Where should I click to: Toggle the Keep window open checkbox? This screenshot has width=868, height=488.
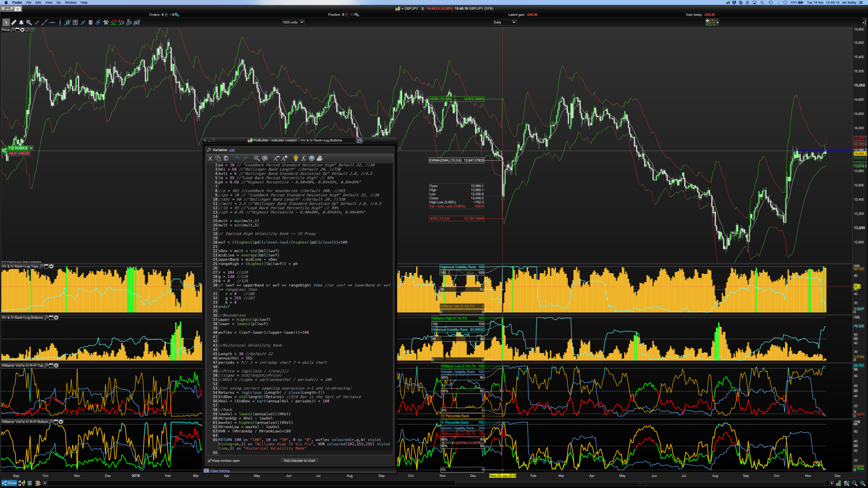click(x=210, y=461)
